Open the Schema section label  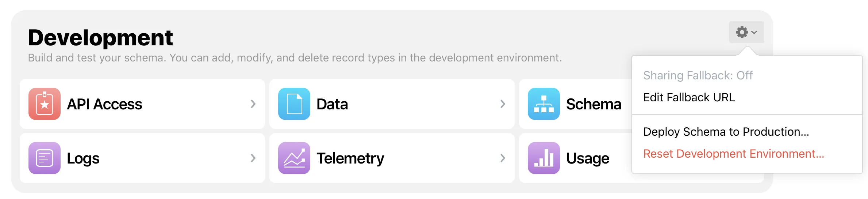point(594,104)
